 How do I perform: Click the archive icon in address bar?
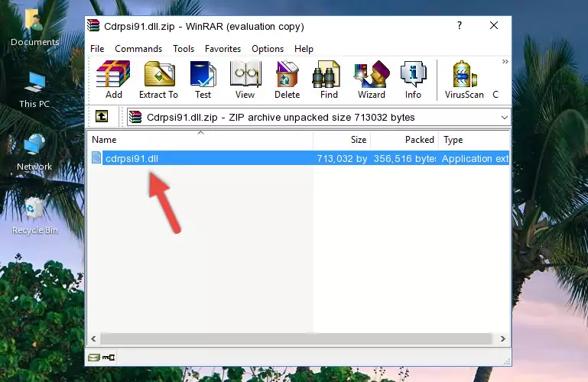(135, 117)
